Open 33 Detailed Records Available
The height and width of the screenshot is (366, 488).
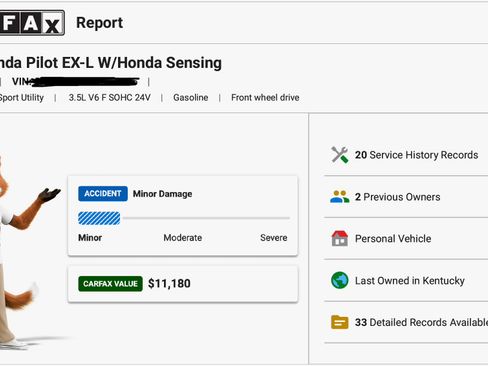(x=421, y=322)
